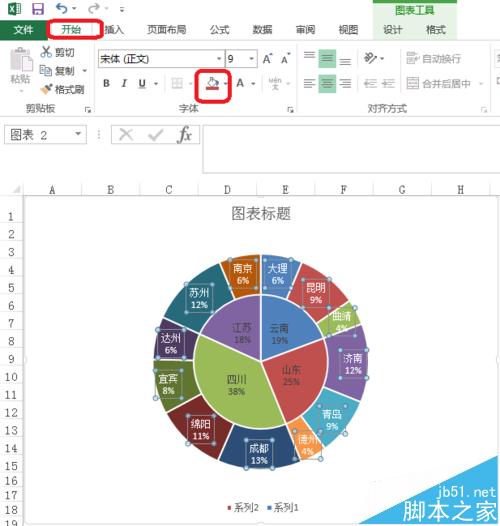The width and height of the screenshot is (500, 526).
Task: Select Align Left icon
Action: [x=309, y=83]
